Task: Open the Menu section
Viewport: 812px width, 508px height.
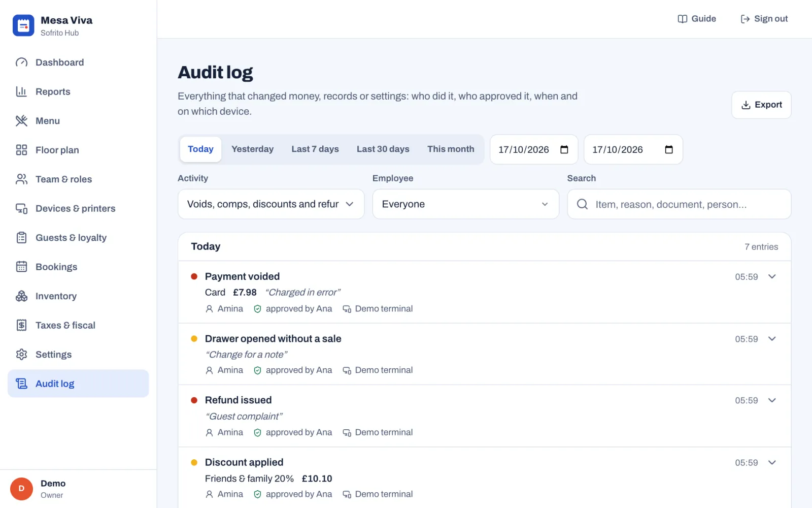Action: 78,121
